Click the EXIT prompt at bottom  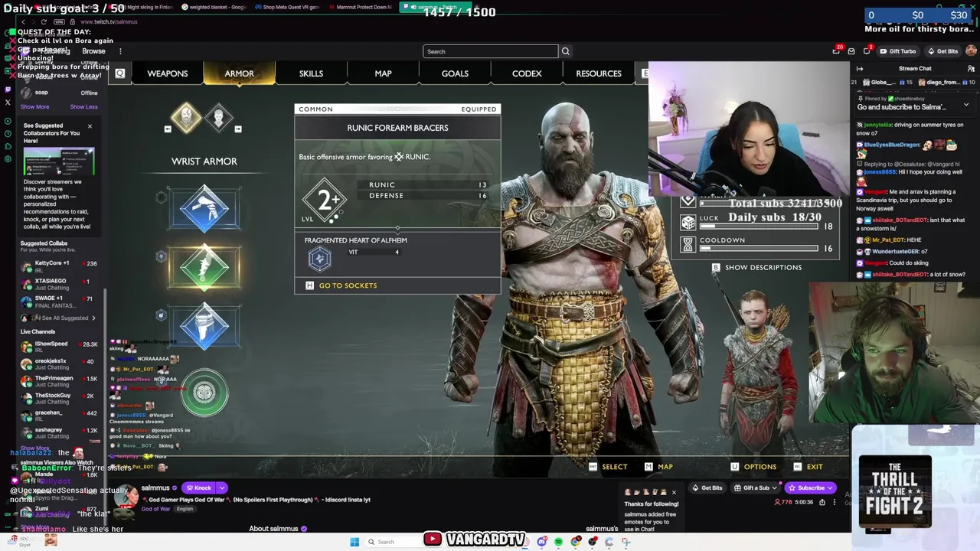[808, 467]
